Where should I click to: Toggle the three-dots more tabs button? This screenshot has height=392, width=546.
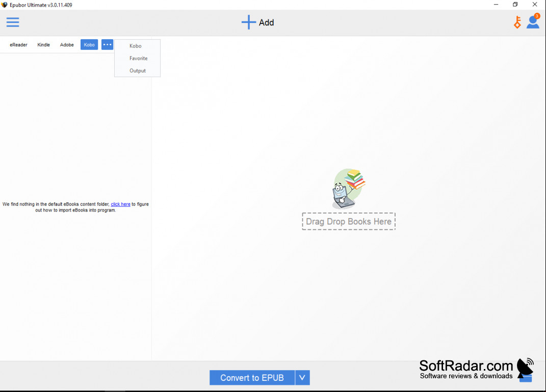(107, 44)
